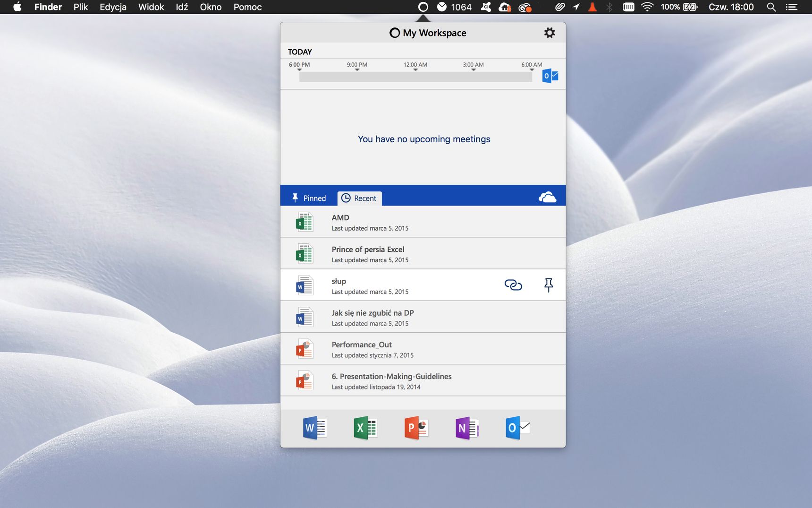This screenshot has height=508, width=812.
Task: Click the clock showing Czw. 18:00
Action: 731,7
